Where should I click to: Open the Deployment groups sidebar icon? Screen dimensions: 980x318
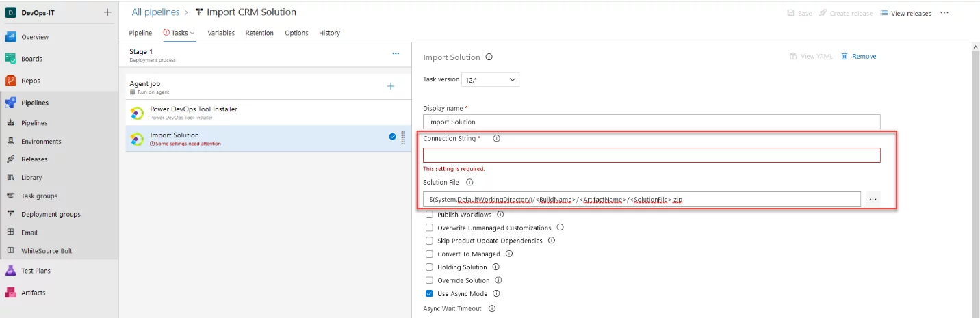pyautogui.click(x=10, y=214)
